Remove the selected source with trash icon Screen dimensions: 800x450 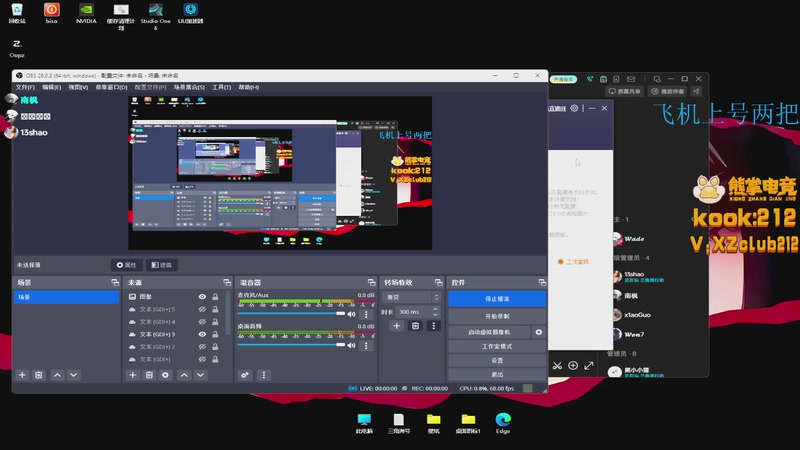(x=149, y=375)
